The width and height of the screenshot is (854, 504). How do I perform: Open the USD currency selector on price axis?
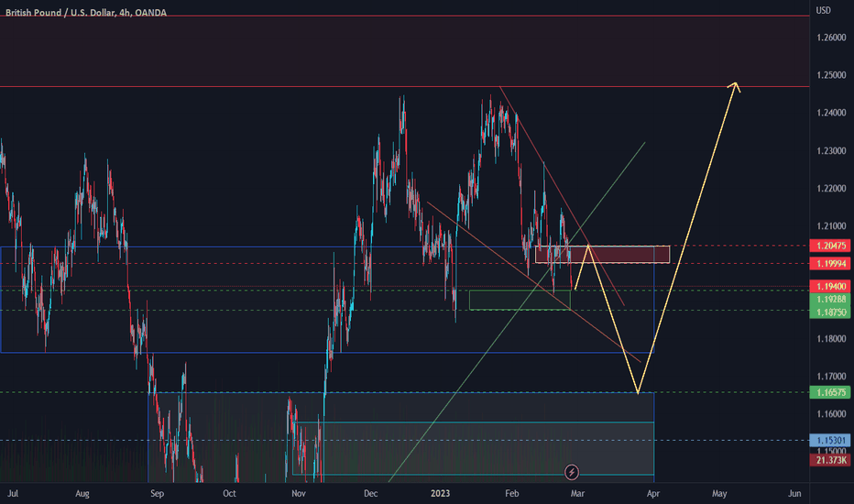point(824,10)
